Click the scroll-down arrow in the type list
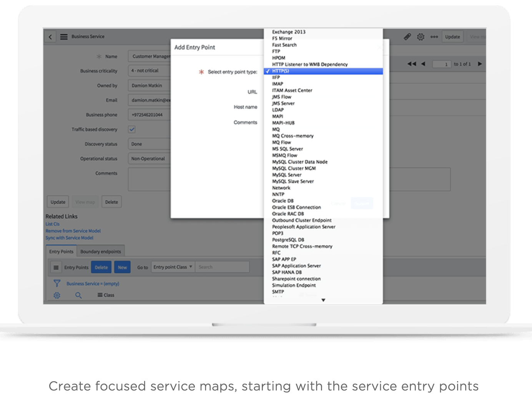 click(x=323, y=300)
